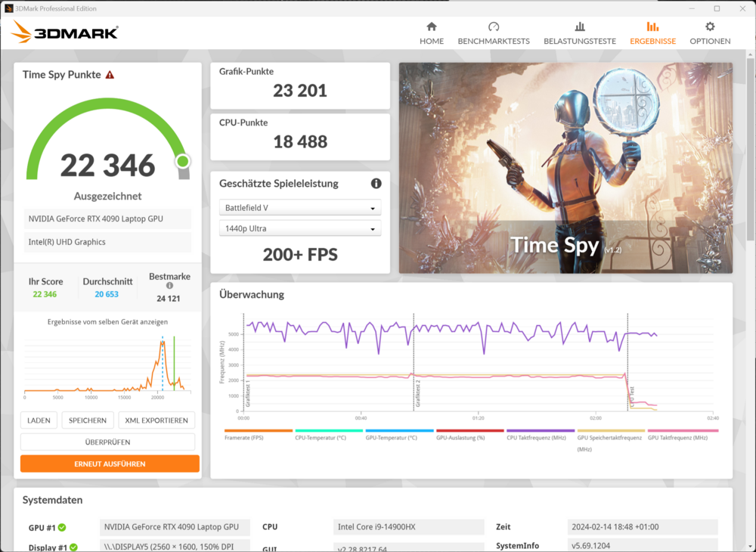Screen dimensions: 756x552
Task: Click the ERNEUT AUSFÜHREN button
Action: 109,464
